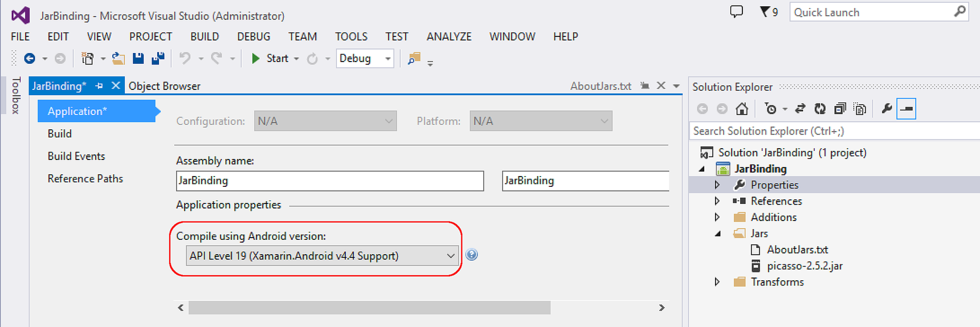Toggle the Preview Selected Items button
This screenshot has height=327, width=980.
(x=906, y=109)
